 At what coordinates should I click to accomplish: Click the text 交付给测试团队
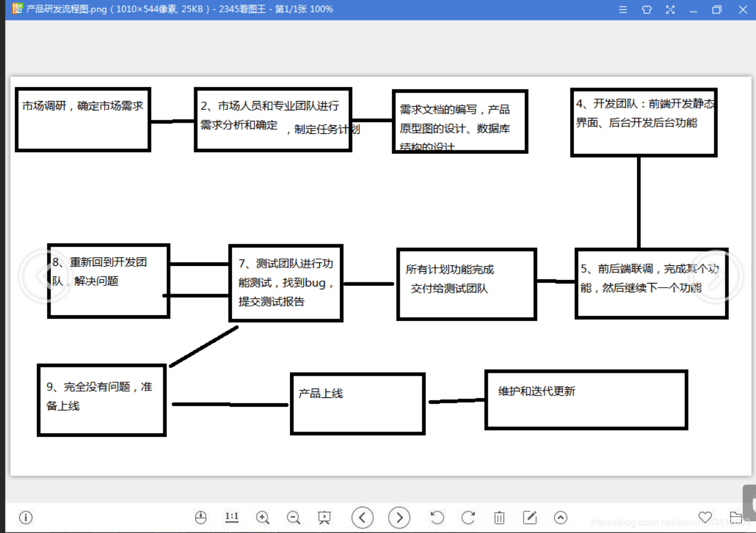click(x=450, y=288)
